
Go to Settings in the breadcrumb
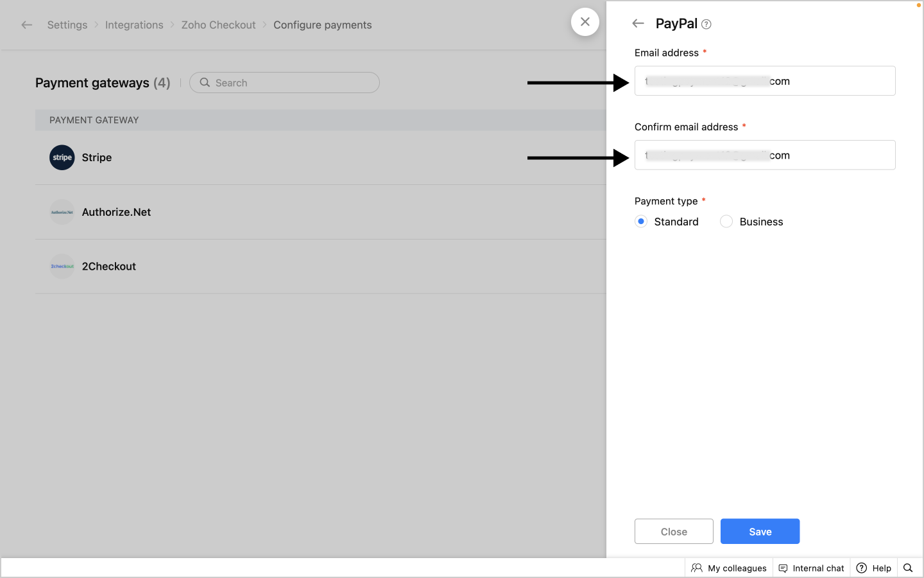point(67,25)
